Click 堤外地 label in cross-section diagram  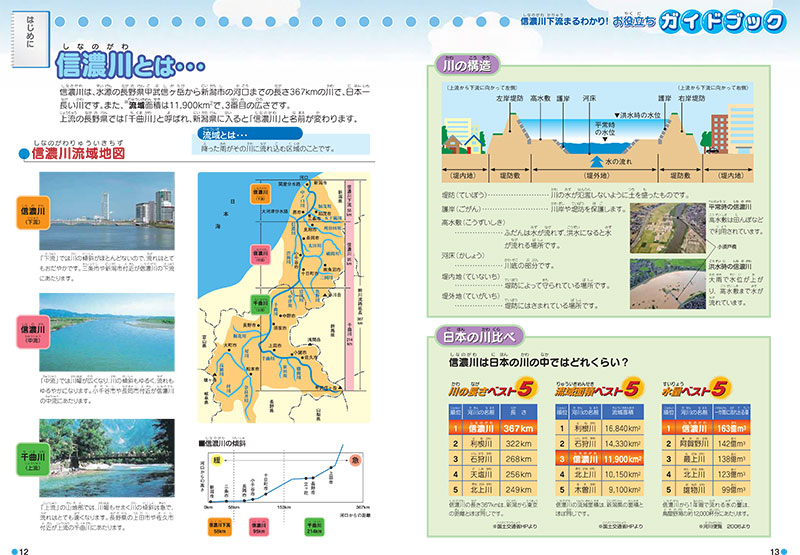[x=596, y=175]
